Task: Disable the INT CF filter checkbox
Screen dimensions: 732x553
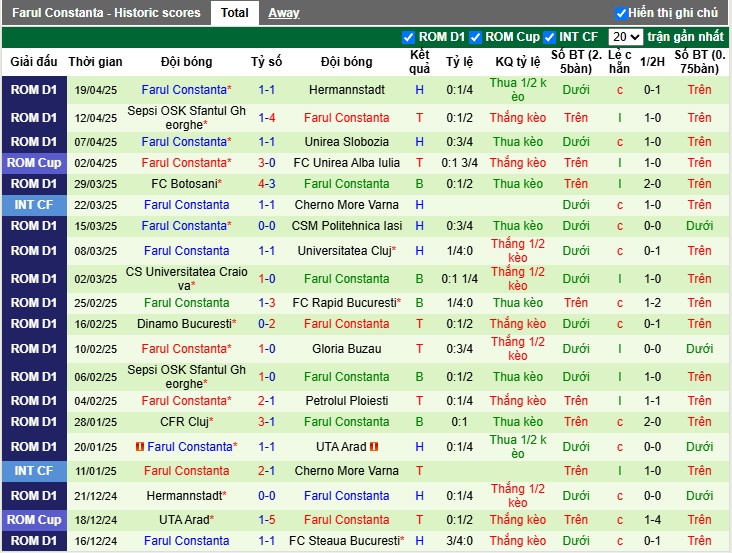Action: click(x=550, y=37)
